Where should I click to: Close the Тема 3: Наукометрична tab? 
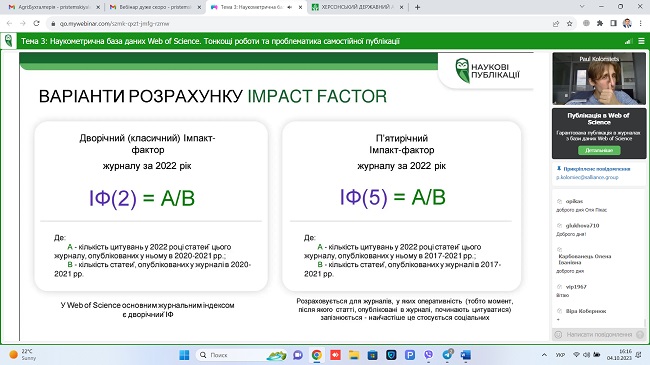coord(300,7)
